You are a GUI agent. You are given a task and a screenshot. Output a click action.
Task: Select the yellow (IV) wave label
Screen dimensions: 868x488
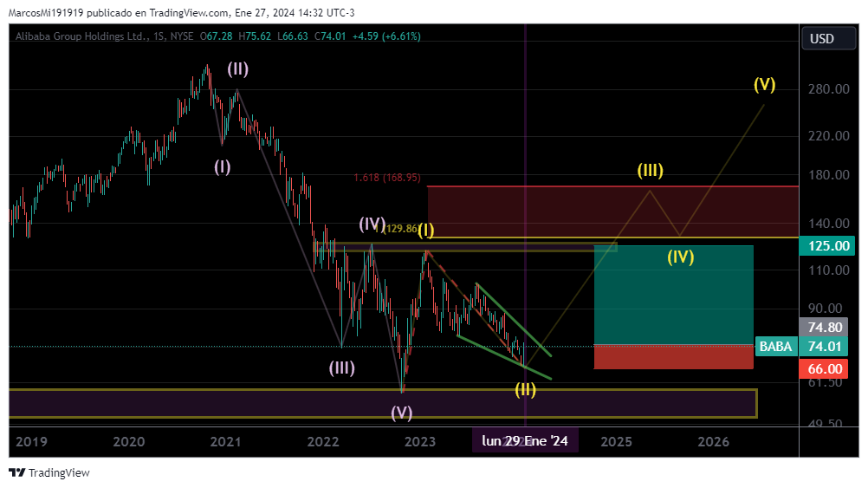point(680,257)
